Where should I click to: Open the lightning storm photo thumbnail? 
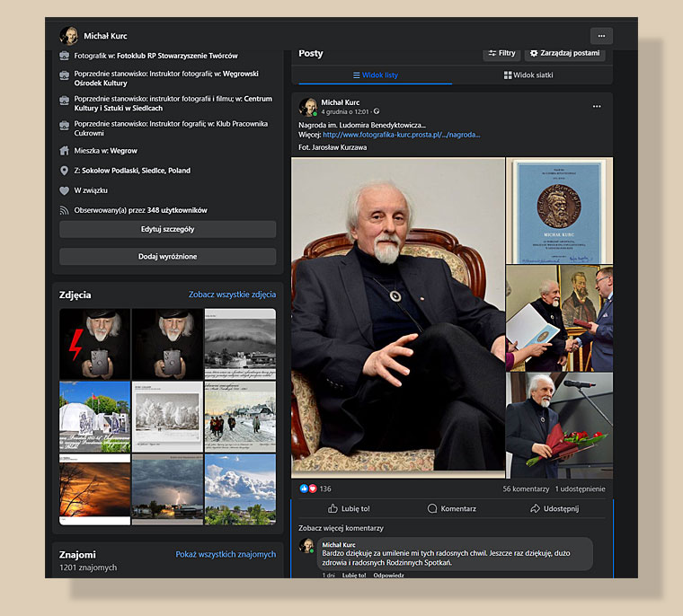[x=167, y=489]
